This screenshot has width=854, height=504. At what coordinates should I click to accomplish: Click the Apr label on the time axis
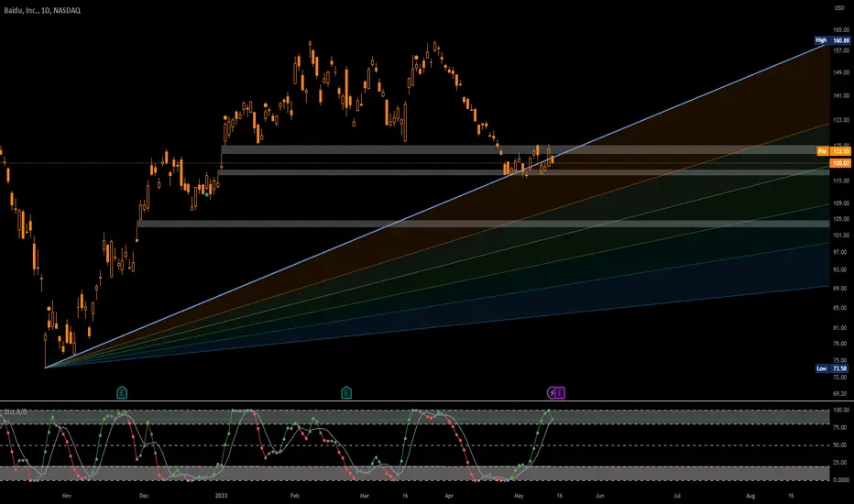(x=449, y=496)
